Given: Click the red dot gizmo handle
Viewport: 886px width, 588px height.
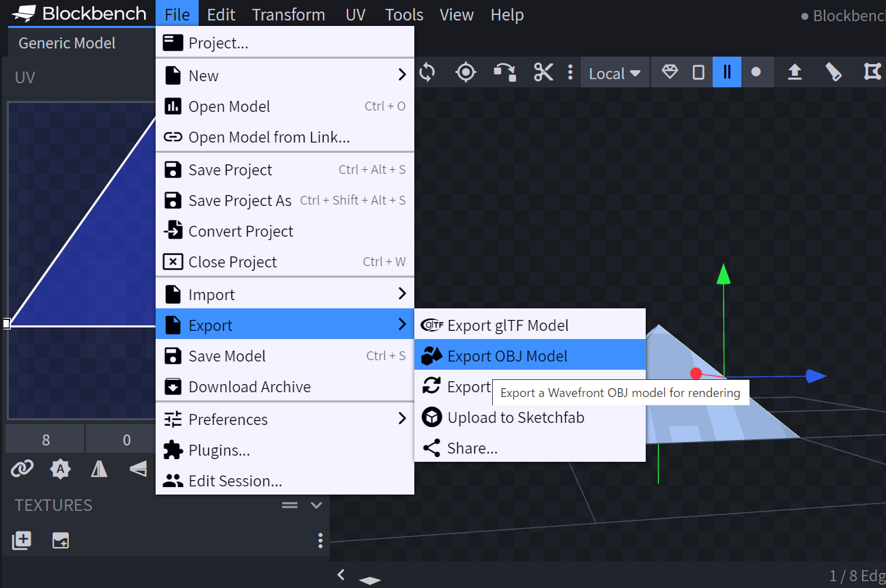Looking at the screenshot, I should [x=696, y=373].
